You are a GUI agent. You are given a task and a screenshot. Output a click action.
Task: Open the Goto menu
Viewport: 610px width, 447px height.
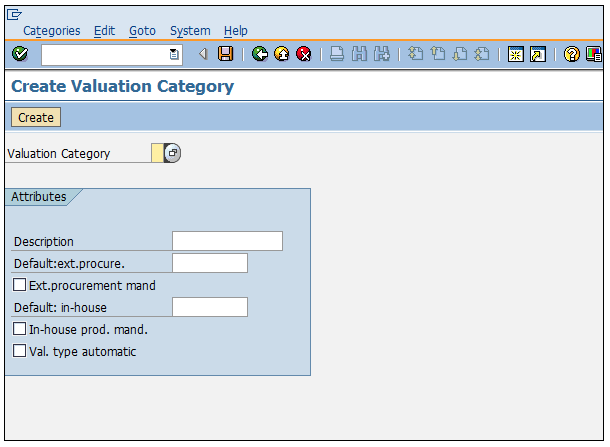click(x=142, y=31)
